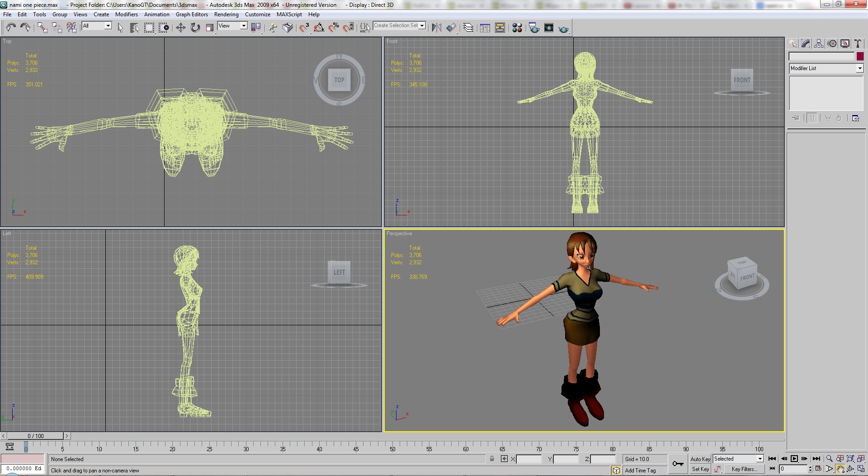Click the Mirror tool icon

[436, 28]
